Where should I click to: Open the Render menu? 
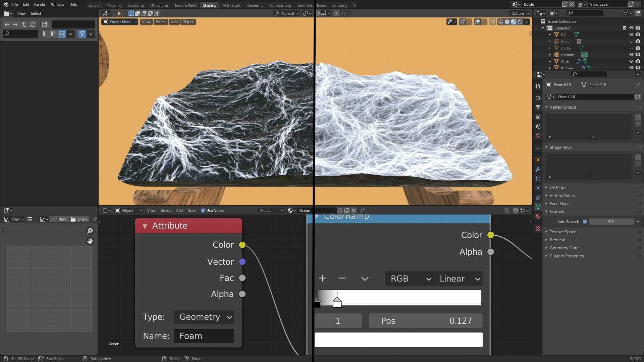40,4
